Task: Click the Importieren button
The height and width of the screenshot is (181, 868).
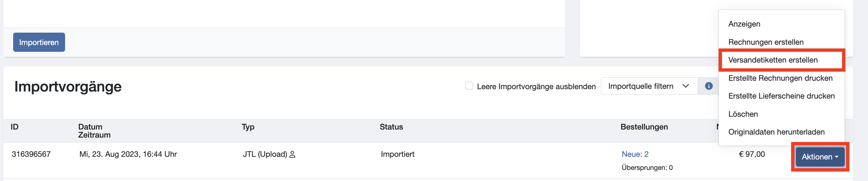Action: tap(39, 42)
